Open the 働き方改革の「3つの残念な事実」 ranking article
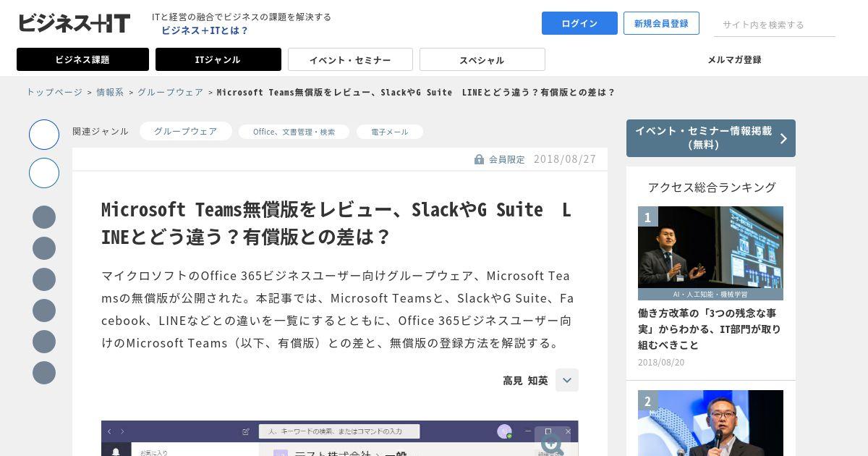This screenshot has width=868, height=456. pyautogui.click(x=710, y=329)
